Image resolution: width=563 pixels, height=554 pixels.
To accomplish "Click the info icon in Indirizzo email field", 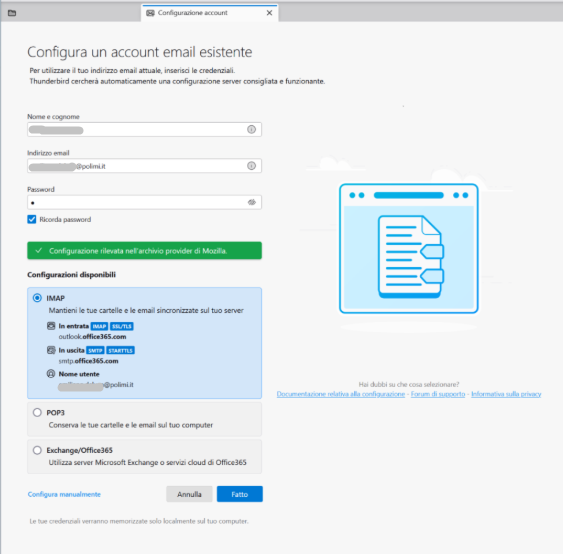I will click(251, 166).
